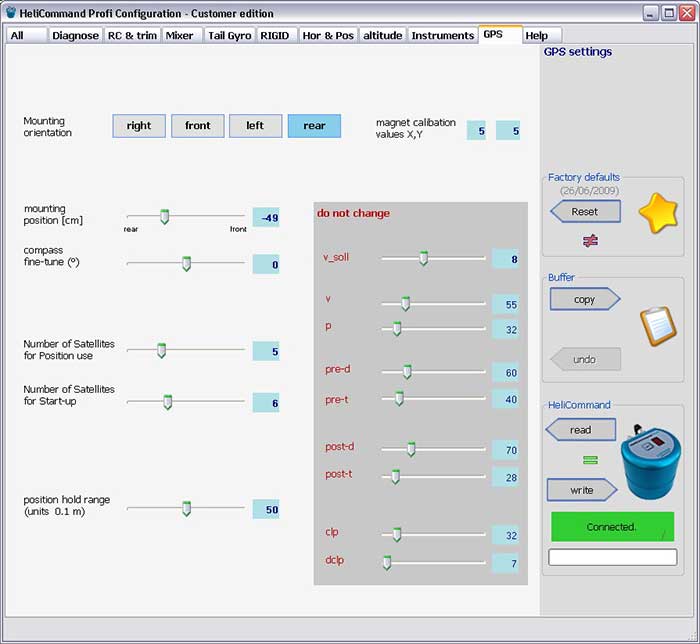Click the post-d slider handle

[411, 449]
